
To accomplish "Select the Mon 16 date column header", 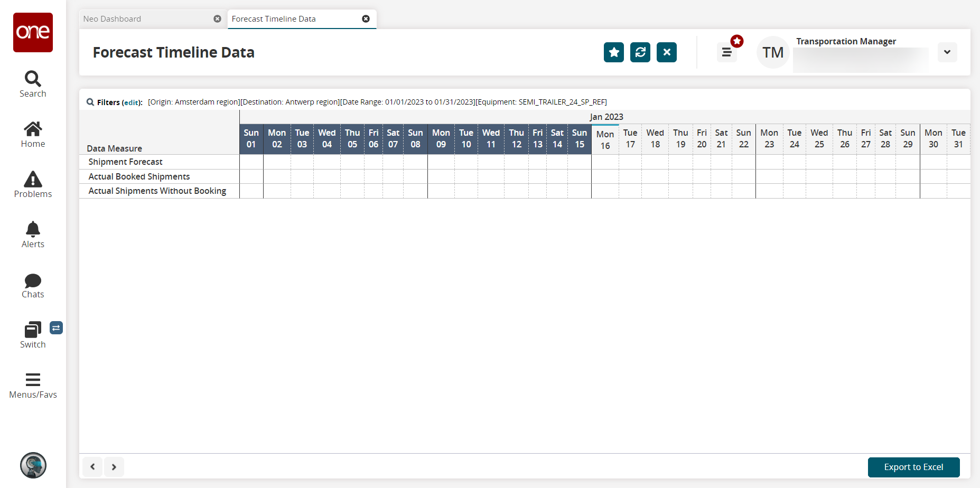I will coord(605,140).
